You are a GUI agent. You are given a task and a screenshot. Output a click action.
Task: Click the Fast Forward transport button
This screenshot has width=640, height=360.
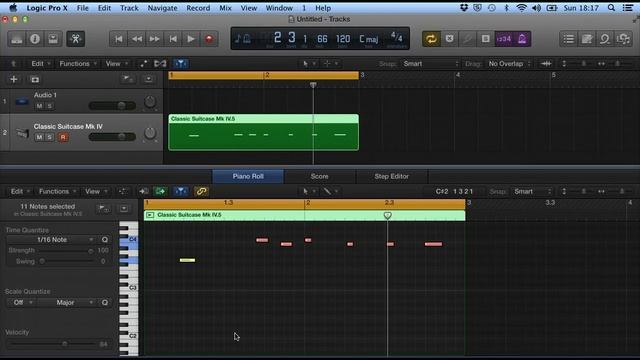[x=155, y=39]
